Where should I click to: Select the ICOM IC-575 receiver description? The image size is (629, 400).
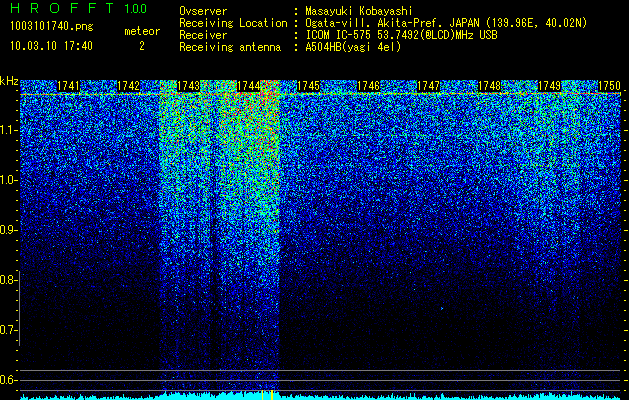tap(401, 35)
